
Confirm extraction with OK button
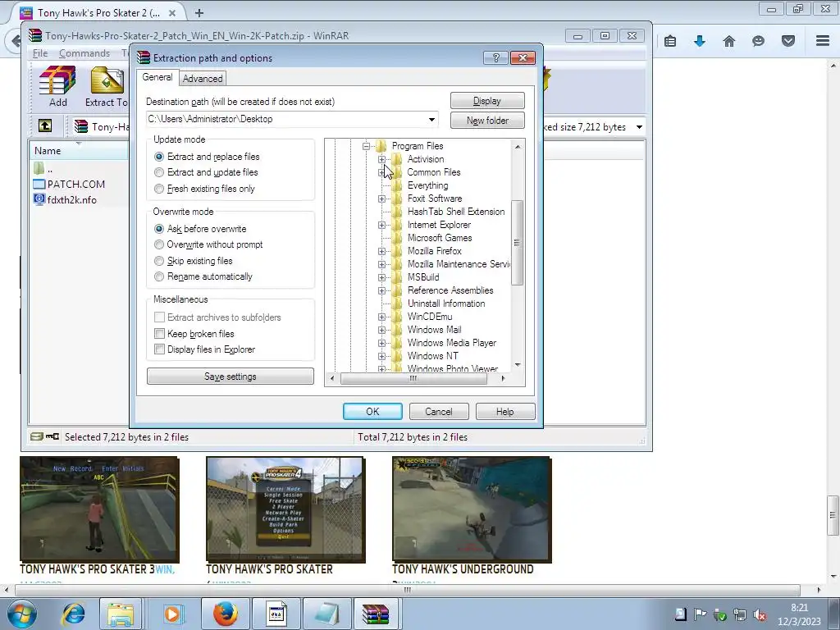(x=372, y=412)
